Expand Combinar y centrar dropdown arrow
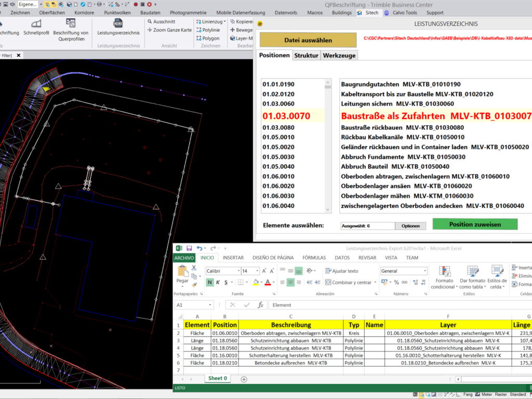The height and width of the screenshot is (399, 532). pos(375,282)
